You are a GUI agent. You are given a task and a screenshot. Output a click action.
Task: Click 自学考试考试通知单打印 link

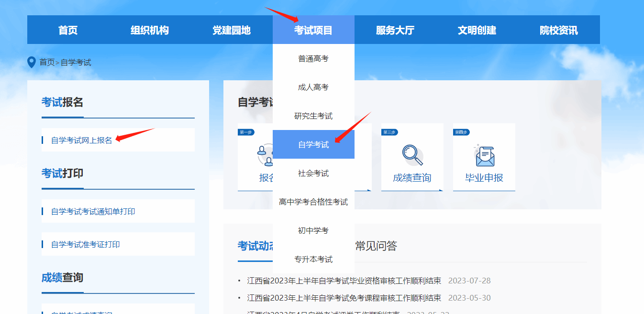93,211
